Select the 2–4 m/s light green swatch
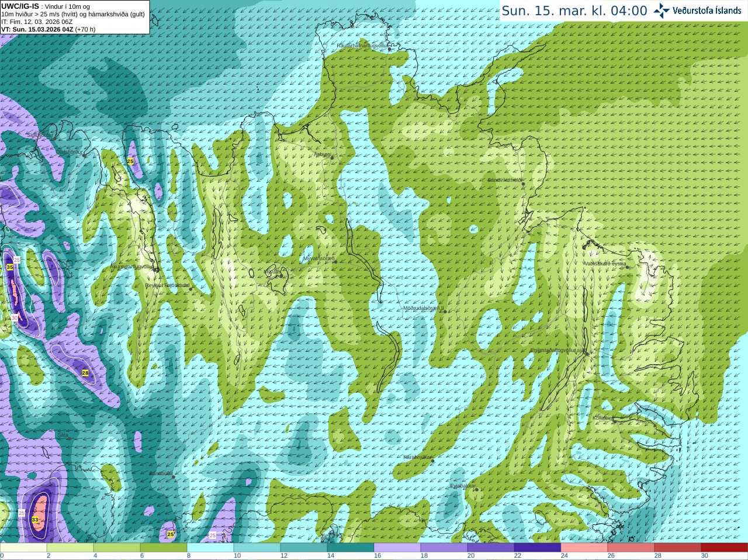The image size is (748, 560). coord(70,548)
